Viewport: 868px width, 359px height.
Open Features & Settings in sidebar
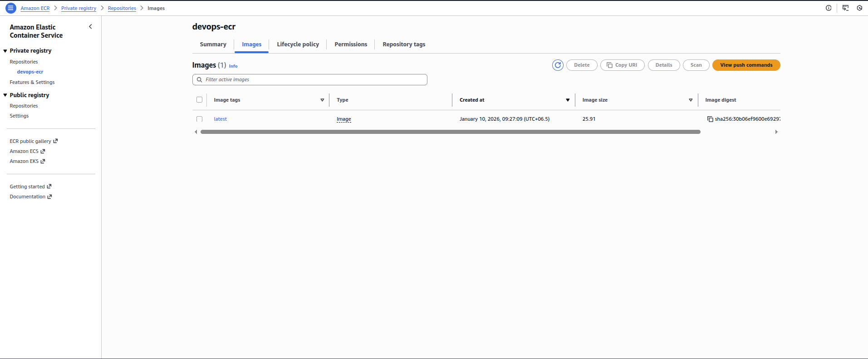(32, 82)
